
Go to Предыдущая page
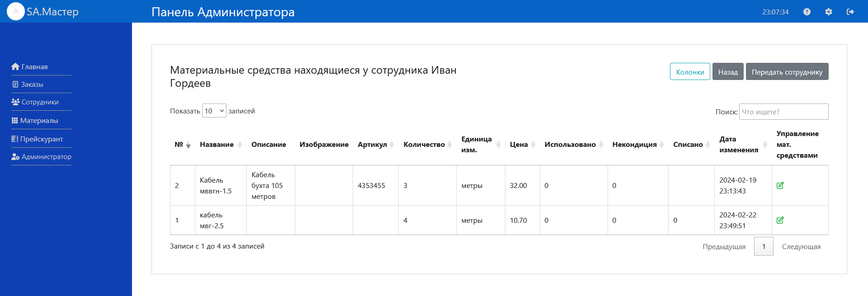tap(724, 246)
